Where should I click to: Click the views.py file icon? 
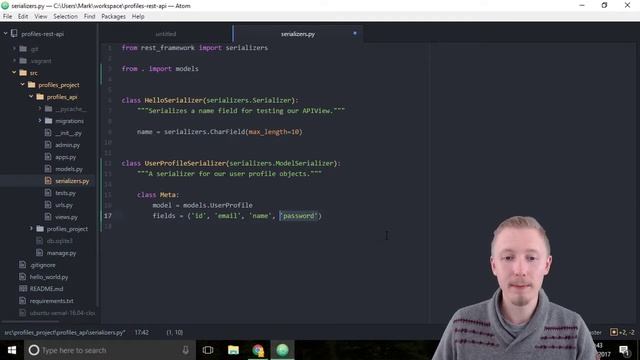coord(48,217)
